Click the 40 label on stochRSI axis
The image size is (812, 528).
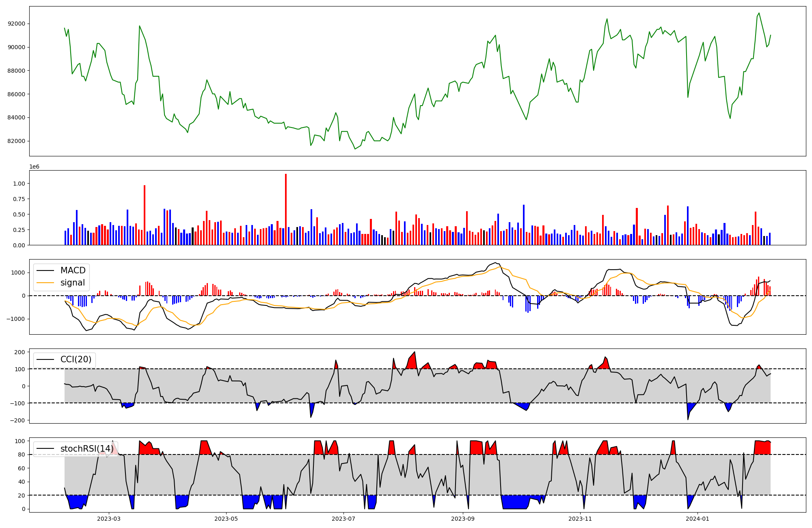pyautogui.click(x=22, y=482)
